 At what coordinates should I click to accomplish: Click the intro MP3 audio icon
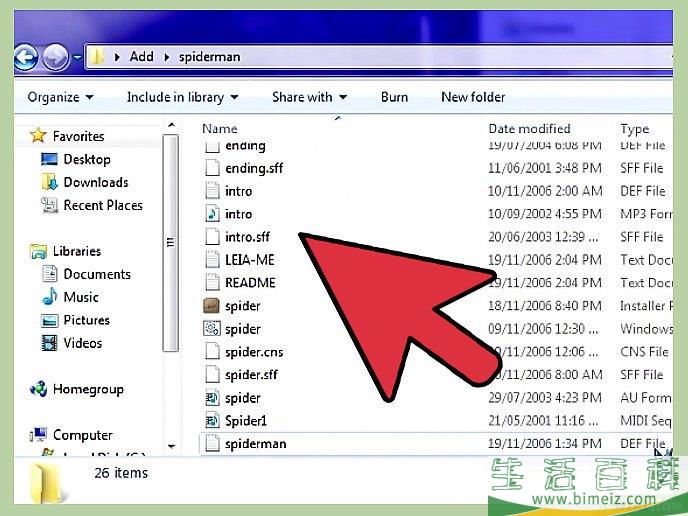212,214
